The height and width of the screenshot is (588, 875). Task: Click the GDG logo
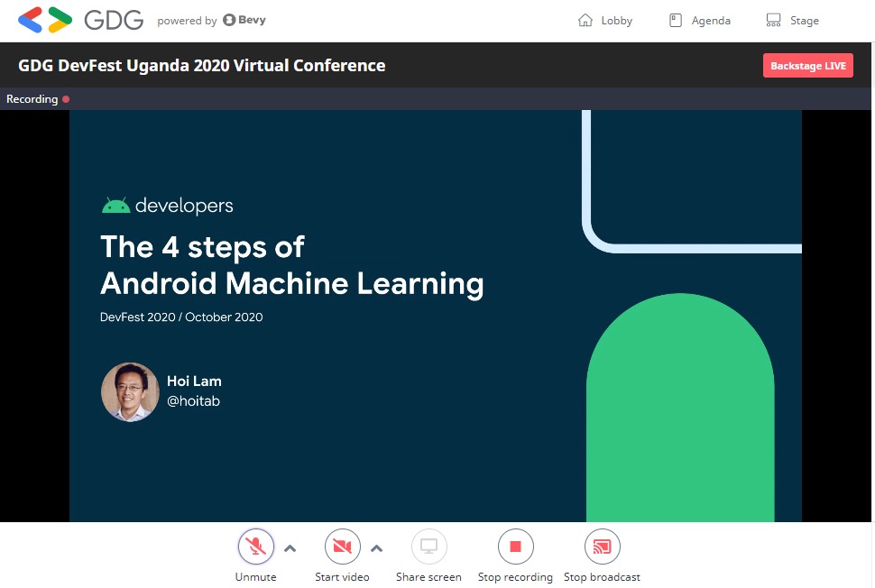point(81,20)
